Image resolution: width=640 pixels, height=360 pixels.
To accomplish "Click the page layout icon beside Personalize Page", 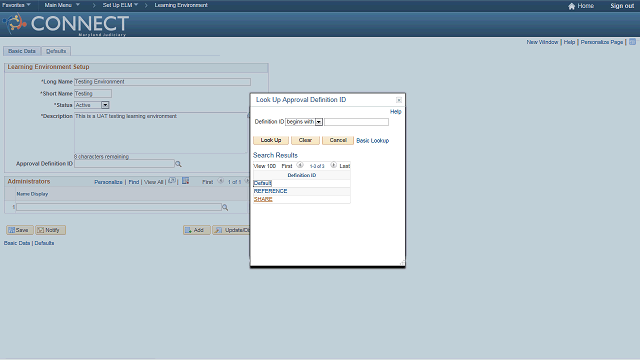I will point(632,42).
